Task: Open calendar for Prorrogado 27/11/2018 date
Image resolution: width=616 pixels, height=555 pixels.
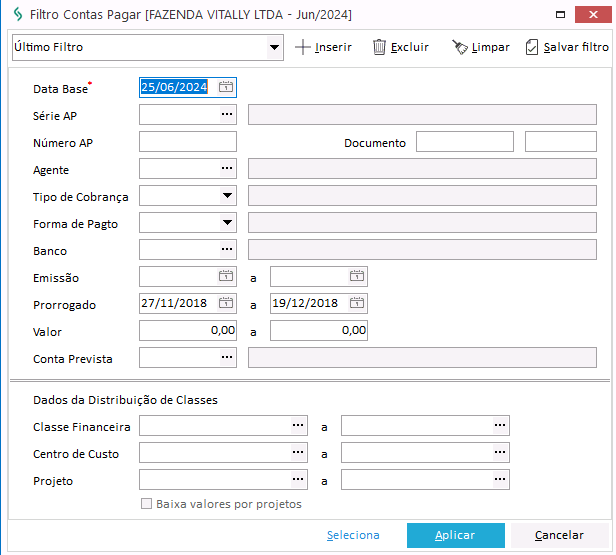Action: click(x=226, y=303)
